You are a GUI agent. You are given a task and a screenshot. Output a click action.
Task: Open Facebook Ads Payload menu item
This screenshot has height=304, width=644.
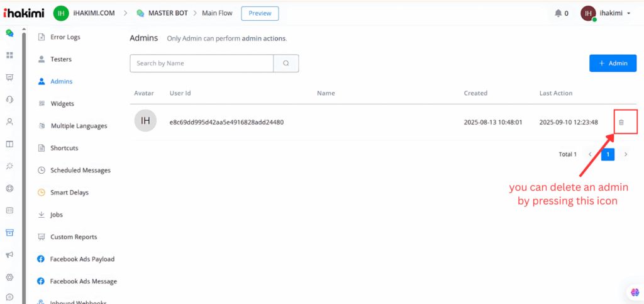[x=82, y=259]
